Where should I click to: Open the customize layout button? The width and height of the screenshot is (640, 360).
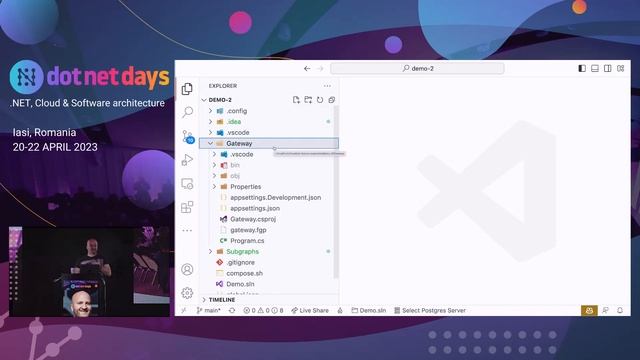click(x=620, y=68)
